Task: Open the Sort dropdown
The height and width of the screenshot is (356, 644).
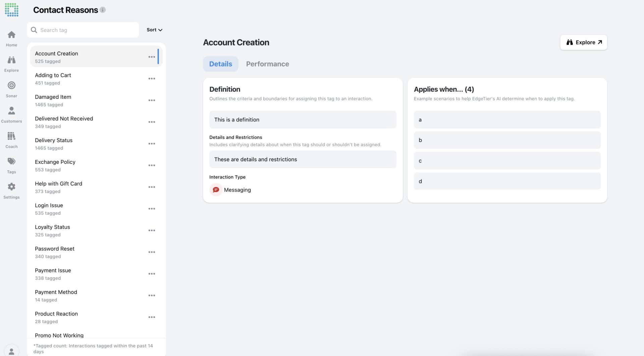Action: [x=154, y=30]
